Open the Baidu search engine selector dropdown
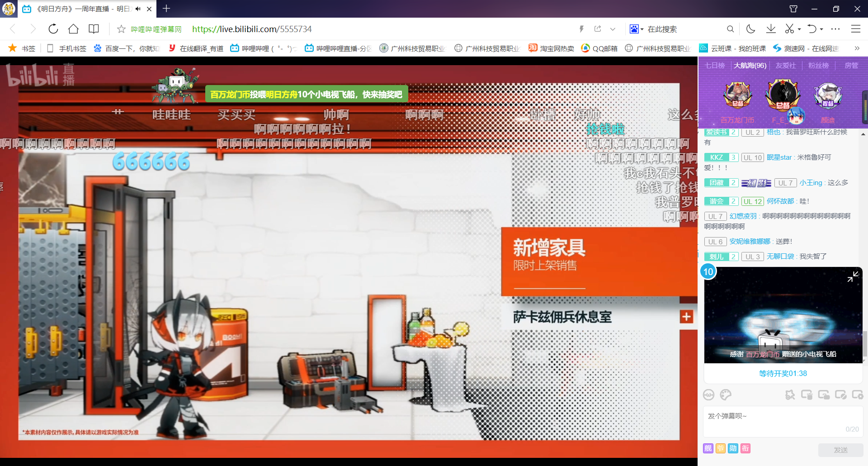Image resolution: width=868 pixels, height=466 pixels. [x=637, y=29]
